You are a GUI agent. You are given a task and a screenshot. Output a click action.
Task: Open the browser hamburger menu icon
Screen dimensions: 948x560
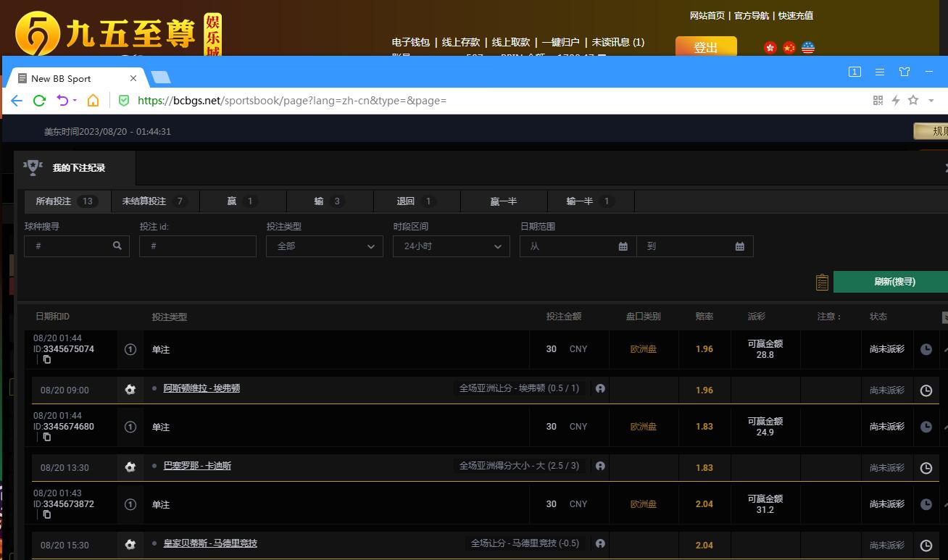(879, 72)
